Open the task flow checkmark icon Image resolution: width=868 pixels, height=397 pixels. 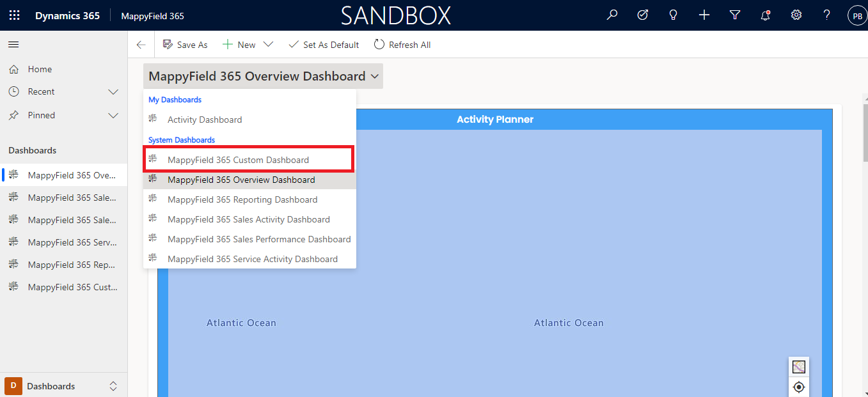(x=643, y=15)
